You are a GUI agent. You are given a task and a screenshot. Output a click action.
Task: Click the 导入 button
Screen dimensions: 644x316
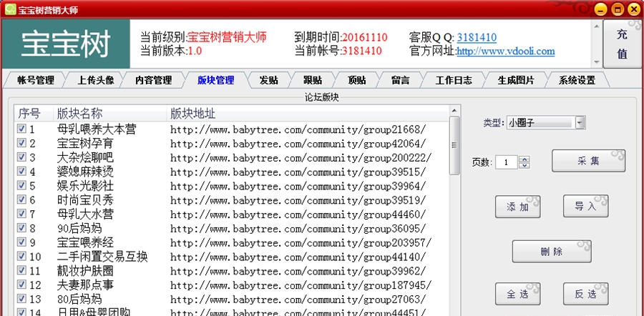585,206
